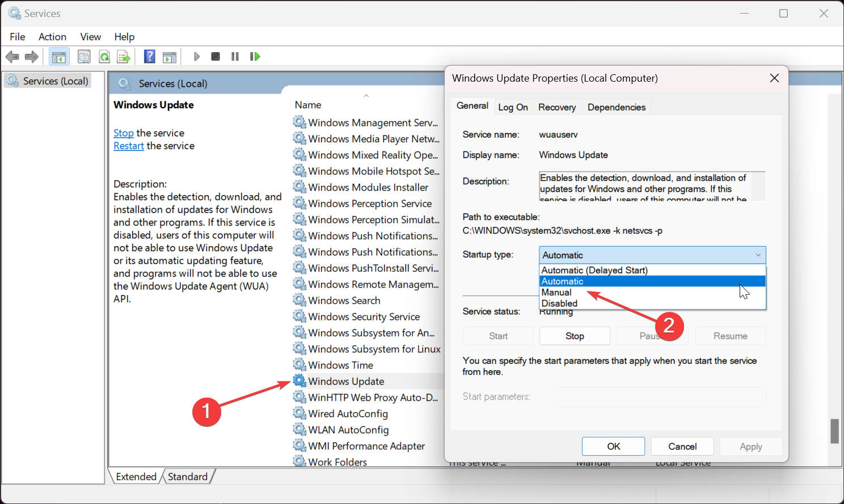This screenshot has height=504, width=844.
Task: Select the Windows PushToInstall Servi... row
Action: pos(367,268)
